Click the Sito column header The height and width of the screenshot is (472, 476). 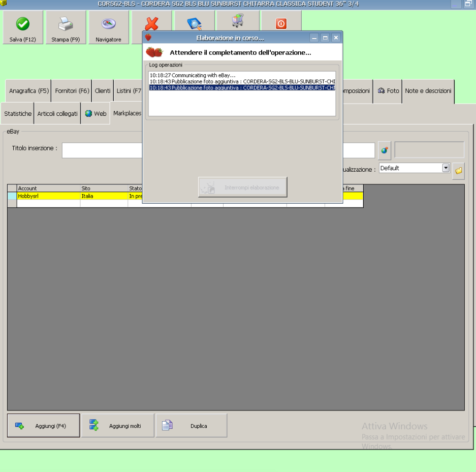104,188
